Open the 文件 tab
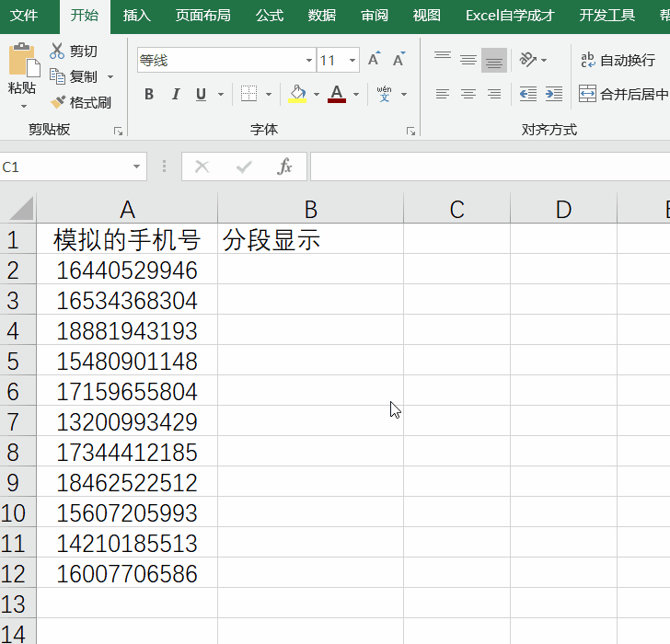The height and width of the screenshot is (644, 670). click(x=24, y=16)
